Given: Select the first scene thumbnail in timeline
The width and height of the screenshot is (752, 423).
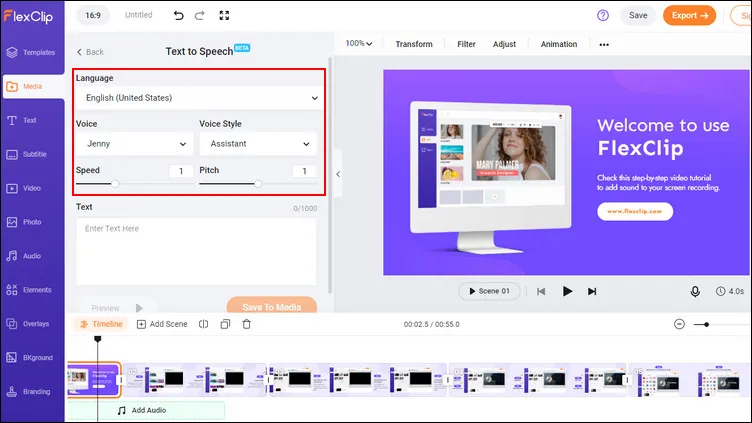Looking at the screenshot, I should coord(94,379).
